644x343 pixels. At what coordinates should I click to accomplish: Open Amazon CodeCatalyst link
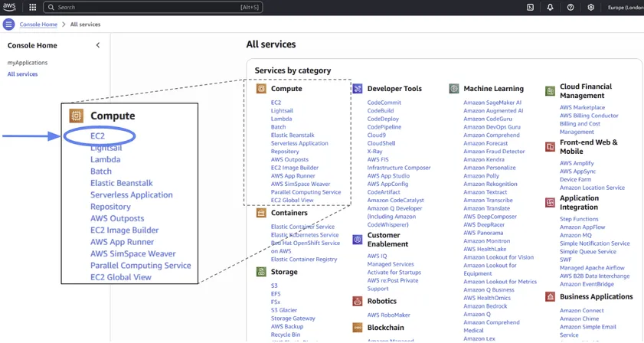pos(396,200)
